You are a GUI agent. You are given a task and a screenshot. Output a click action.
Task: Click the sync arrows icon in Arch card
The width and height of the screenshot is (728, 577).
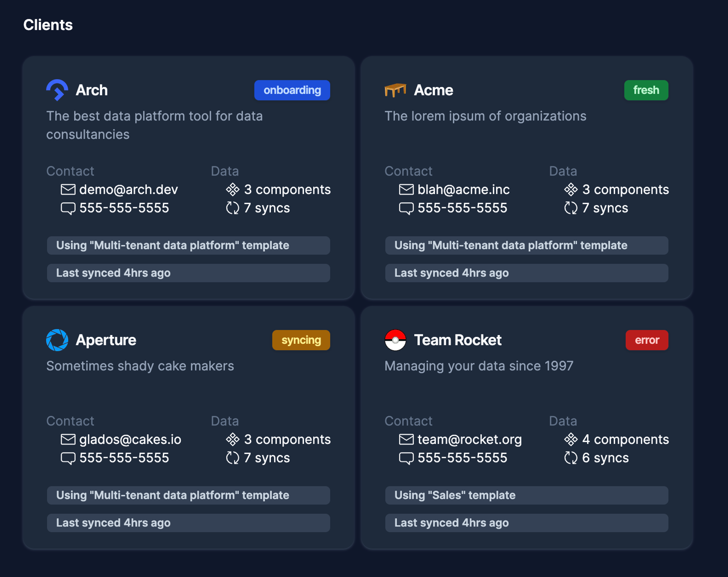tap(233, 208)
